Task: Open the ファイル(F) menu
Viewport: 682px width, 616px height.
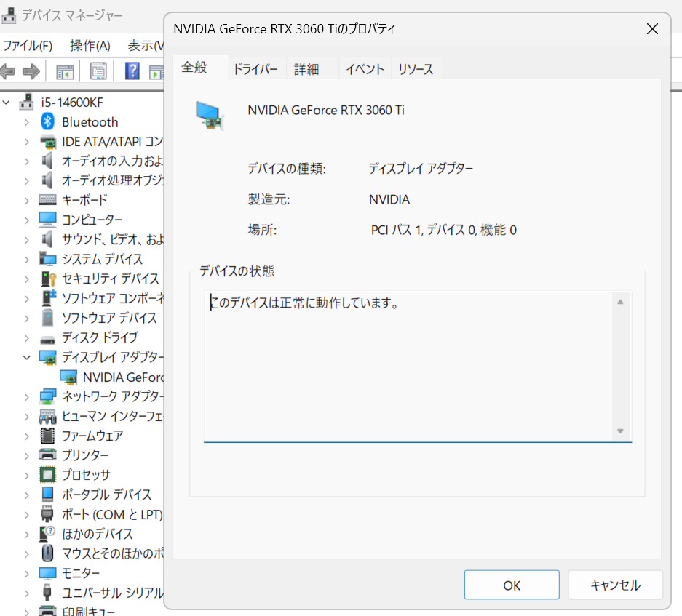Action: [28, 45]
